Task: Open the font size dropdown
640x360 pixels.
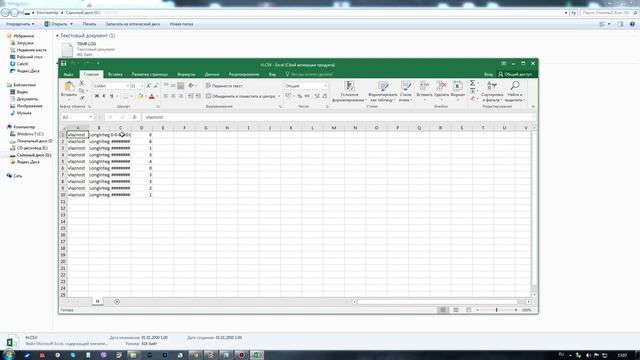Action: 142,86
